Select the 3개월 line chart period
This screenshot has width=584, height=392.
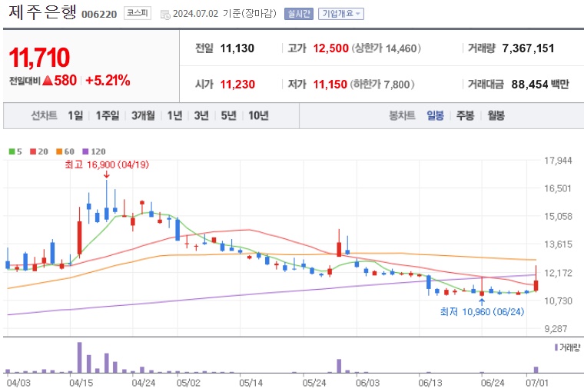[143, 115]
